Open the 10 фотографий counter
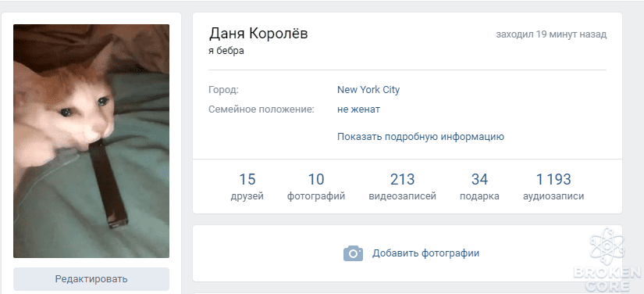 click(x=316, y=187)
